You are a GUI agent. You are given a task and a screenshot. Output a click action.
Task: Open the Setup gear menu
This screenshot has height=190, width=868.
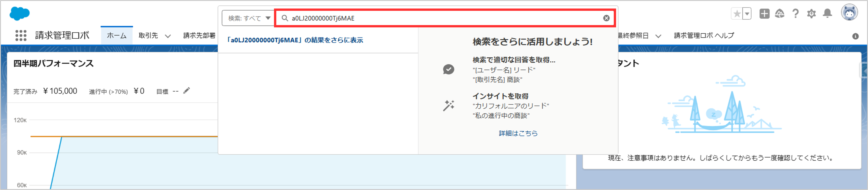[x=811, y=14]
